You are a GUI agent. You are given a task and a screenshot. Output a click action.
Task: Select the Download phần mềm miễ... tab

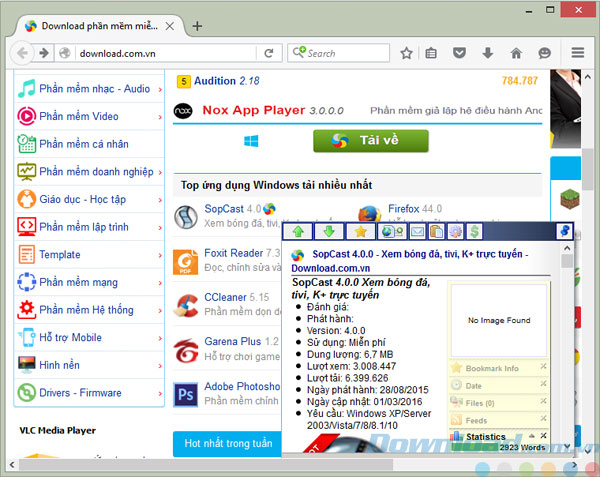click(99, 26)
